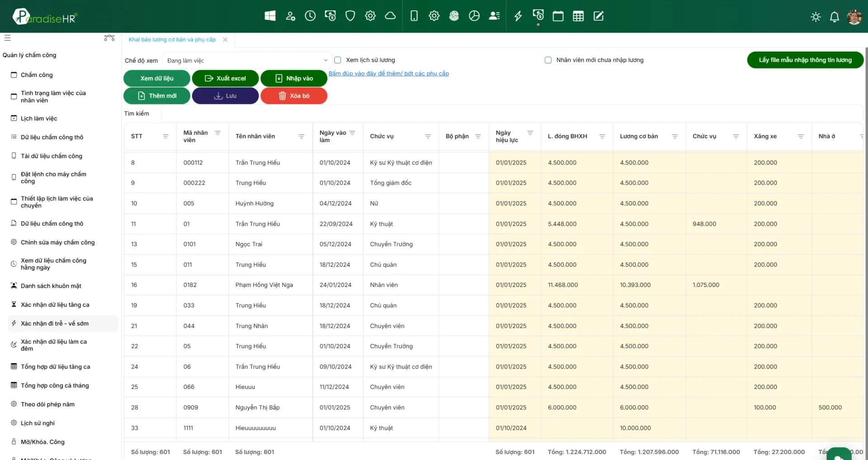Open filter menu on 'Lương cơ bản' column

(675, 137)
